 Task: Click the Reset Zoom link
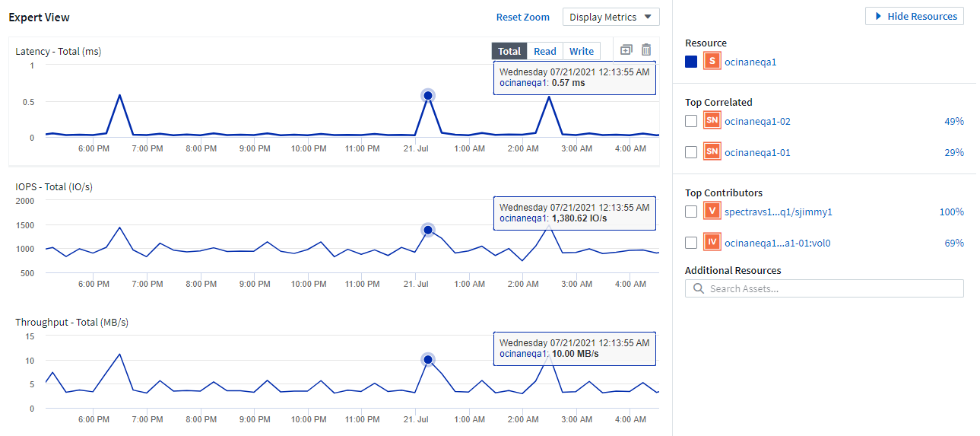click(522, 17)
